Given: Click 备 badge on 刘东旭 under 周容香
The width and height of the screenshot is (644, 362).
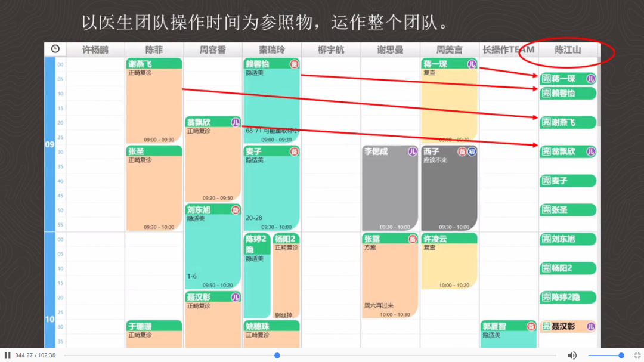Looking at the screenshot, I should pyautogui.click(x=236, y=210).
